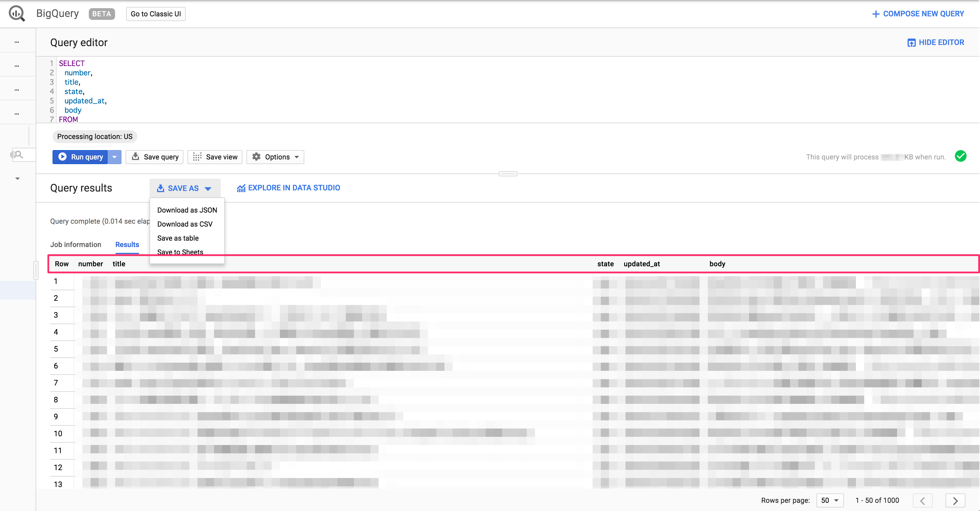Screen dimensions: 980x511
Task: Click the body column header
Action: (717, 264)
